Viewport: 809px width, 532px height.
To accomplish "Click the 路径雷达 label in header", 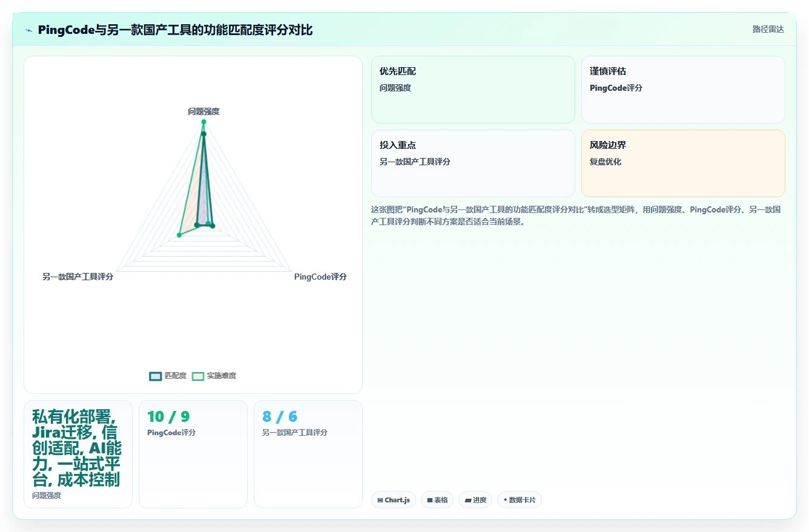I will (768, 29).
